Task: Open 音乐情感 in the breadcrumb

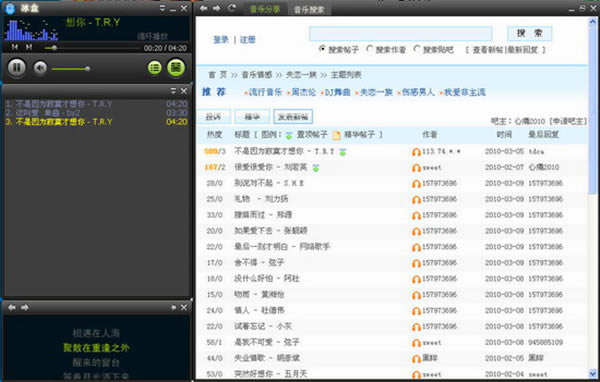Action: [x=256, y=75]
